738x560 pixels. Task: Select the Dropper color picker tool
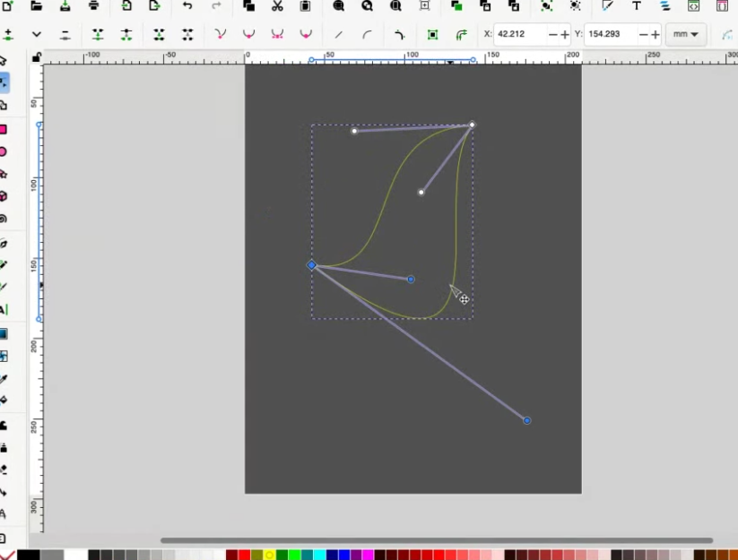tap(4, 378)
